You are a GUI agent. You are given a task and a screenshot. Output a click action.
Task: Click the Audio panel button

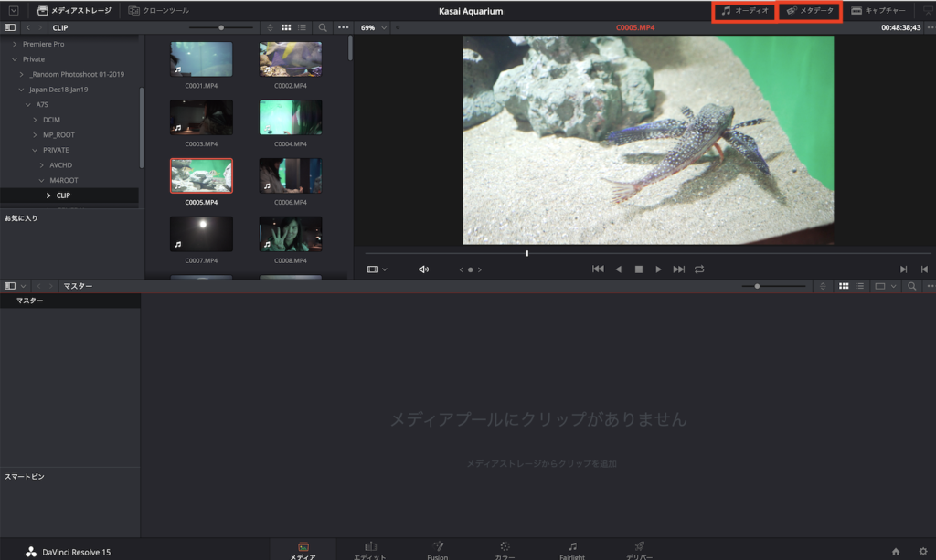744,11
